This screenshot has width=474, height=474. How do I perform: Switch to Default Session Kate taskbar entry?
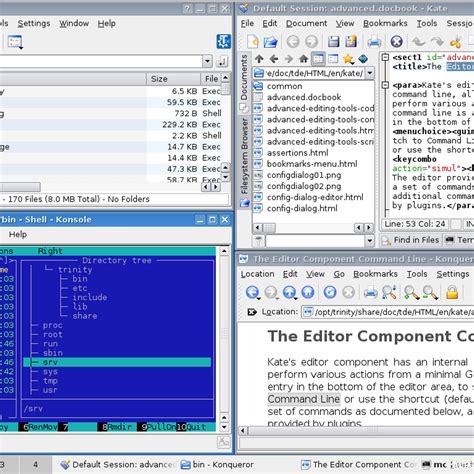(118, 464)
